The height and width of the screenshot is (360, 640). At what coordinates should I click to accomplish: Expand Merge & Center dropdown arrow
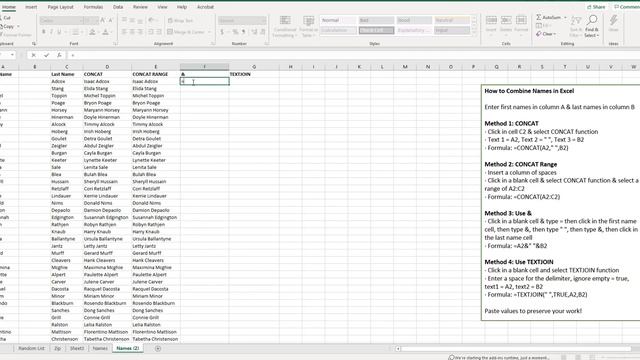tap(209, 32)
